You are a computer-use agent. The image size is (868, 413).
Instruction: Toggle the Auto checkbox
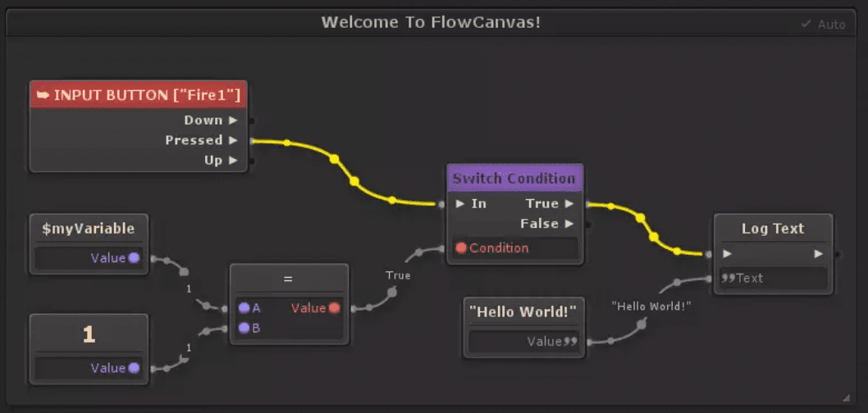coord(806,25)
